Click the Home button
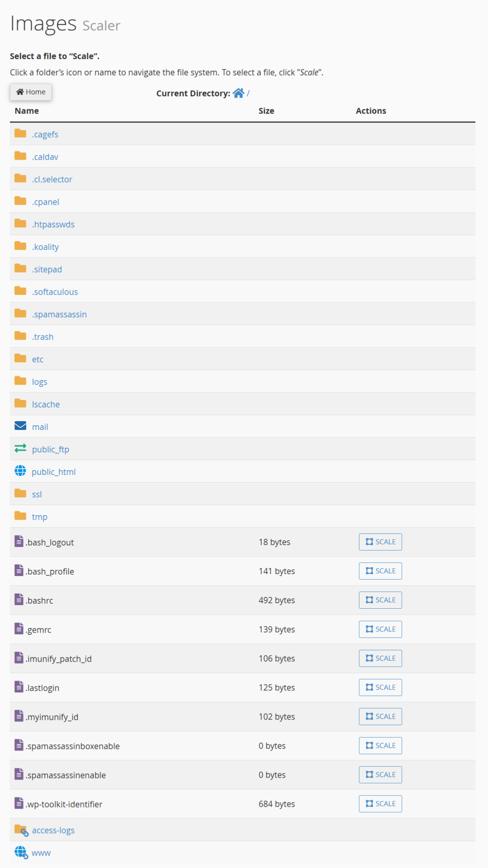488x868 pixels. click(x=31, y=92)
